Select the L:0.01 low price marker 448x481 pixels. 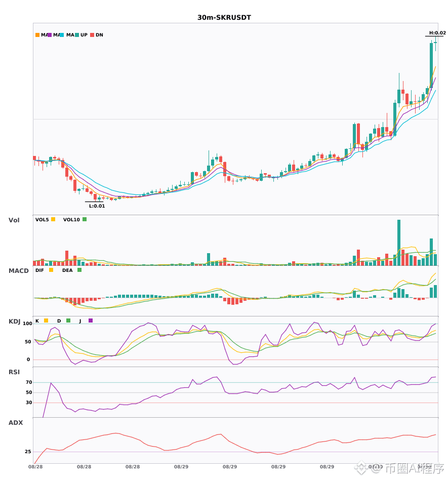coord(97,206)
